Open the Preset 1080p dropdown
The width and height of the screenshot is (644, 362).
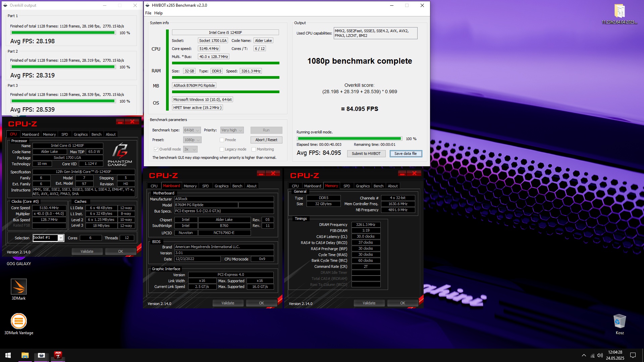(x=192, y=140)
